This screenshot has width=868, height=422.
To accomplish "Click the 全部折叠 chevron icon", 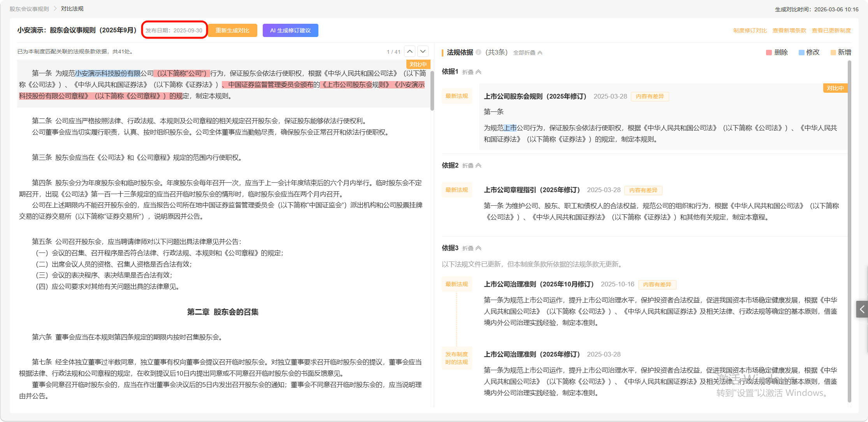I will [x=540, y=53].
